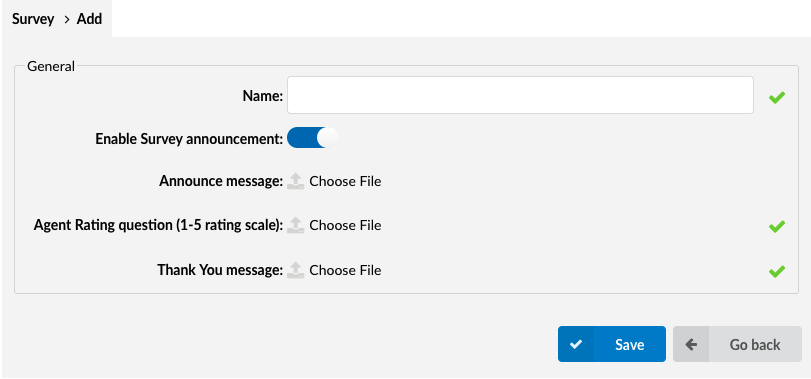Go back to previous page
Image resolution: width=811 pixels, height=379 pixels.
[x=737, y=344]
